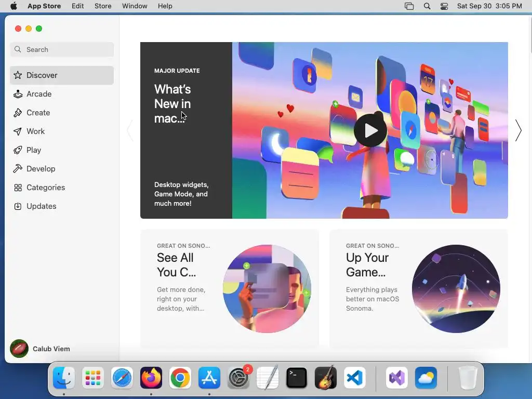Viewport: 532px width, 399px height.
Task: Click the MAJOR UPDATE label
Action: (x=177, y=71)
